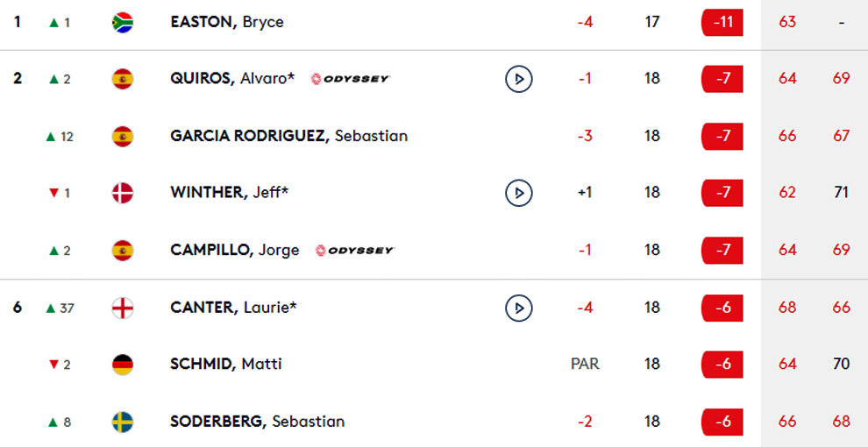Click the Sweden flag beside Soderberg
868x447 pixels.
click(x=123, y=422)
